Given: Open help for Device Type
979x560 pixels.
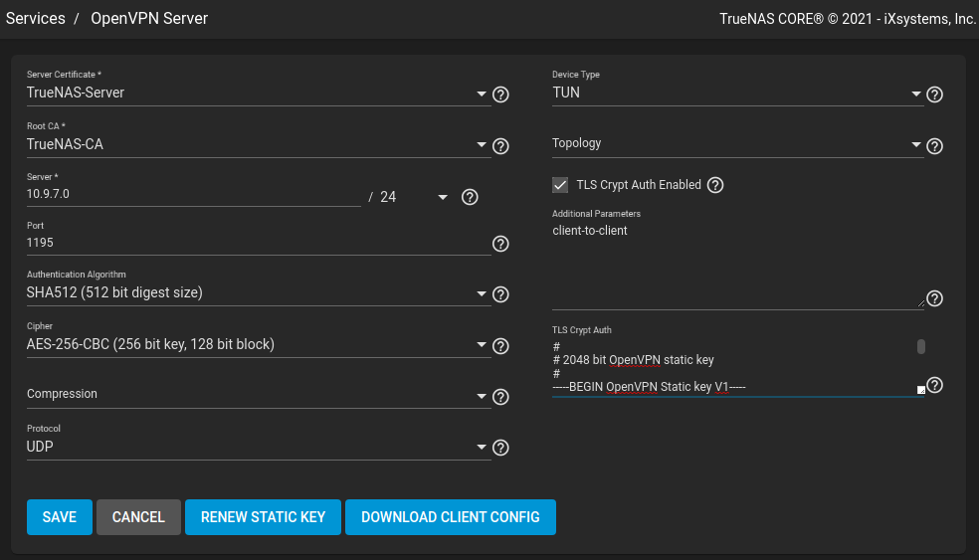Looking at the screenshot, I should coord(934,94).
